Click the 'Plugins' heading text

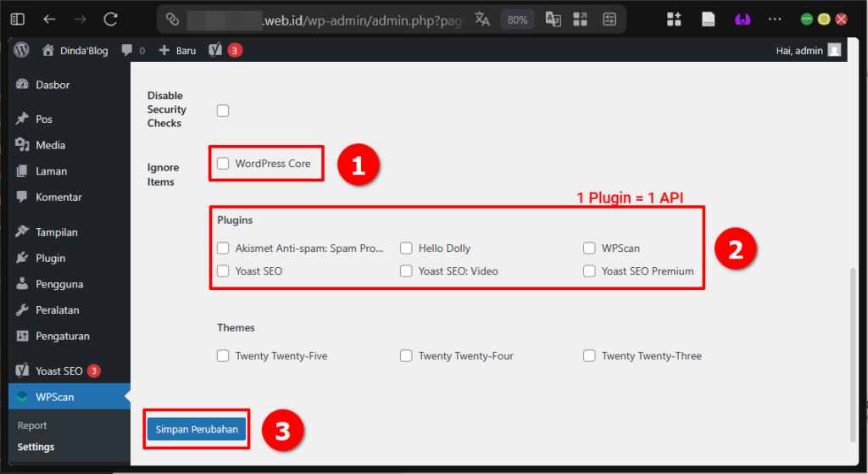tap(235, 220)
